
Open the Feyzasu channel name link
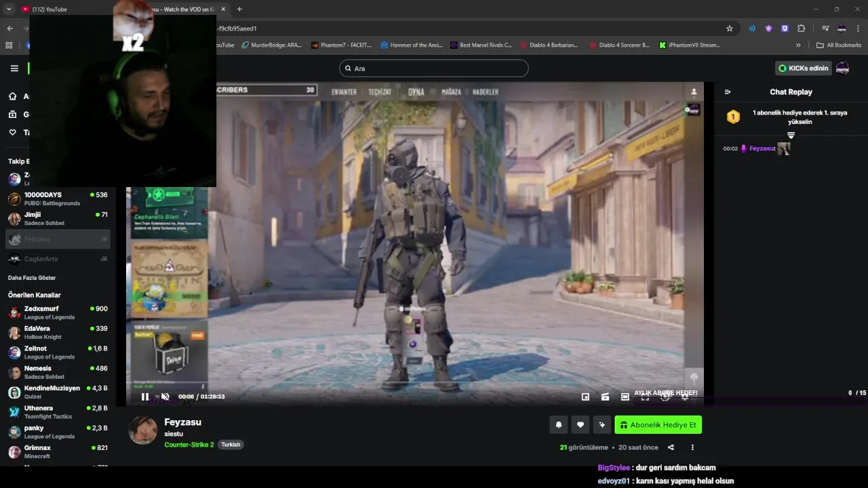tap(182, 422)
